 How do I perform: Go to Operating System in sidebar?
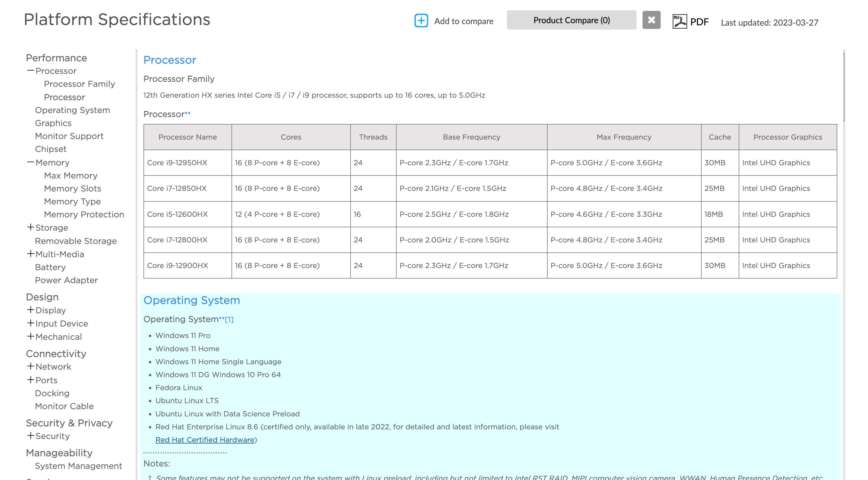click(72, 110)
